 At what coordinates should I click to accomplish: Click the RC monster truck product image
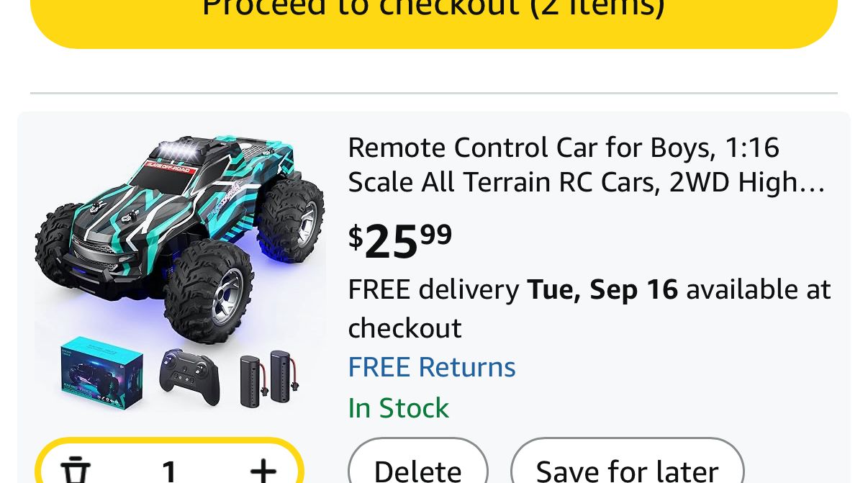pos(180,238)
